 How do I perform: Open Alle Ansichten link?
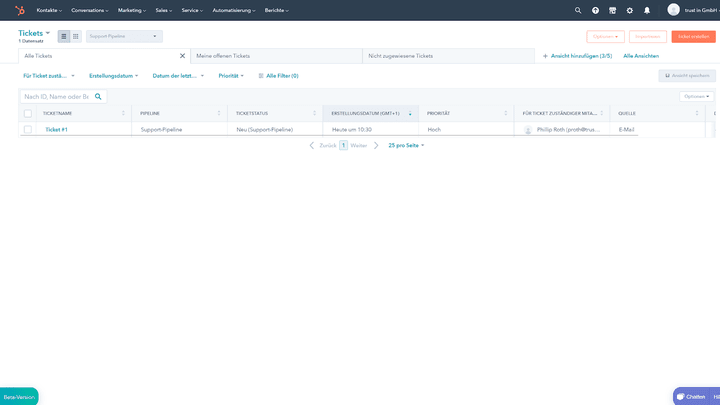tap(641, 56)
